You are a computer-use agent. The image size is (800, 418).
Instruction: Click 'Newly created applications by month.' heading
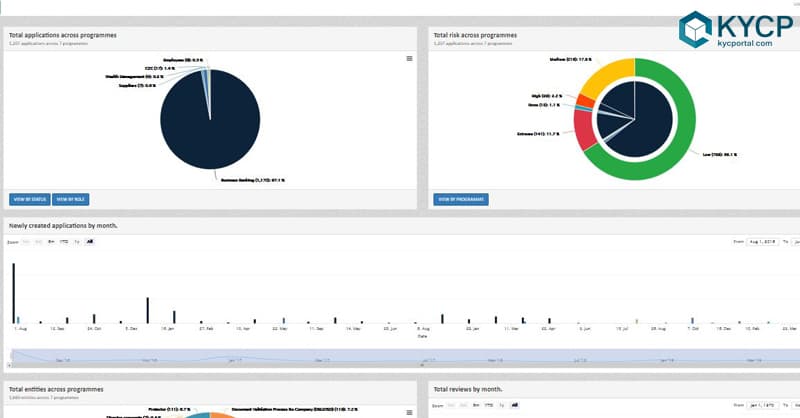pyautogui.click(x=63, y=226)
